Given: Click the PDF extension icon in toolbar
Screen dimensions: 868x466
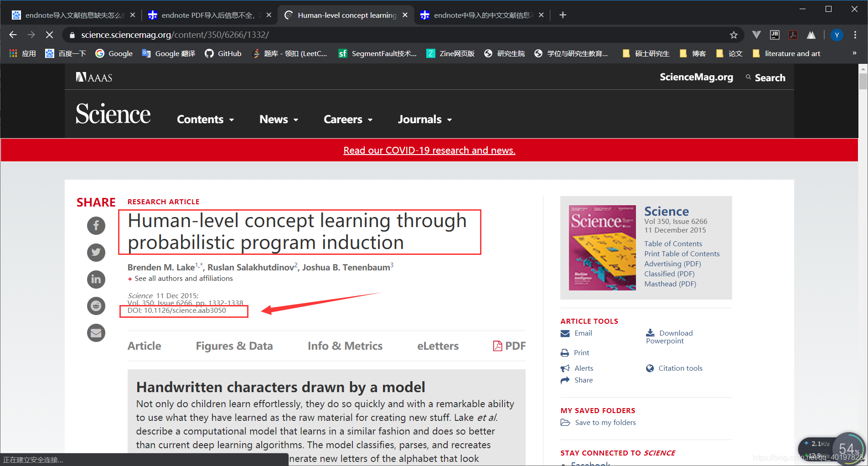Looking at the screenshot, I should pos(793,35).
